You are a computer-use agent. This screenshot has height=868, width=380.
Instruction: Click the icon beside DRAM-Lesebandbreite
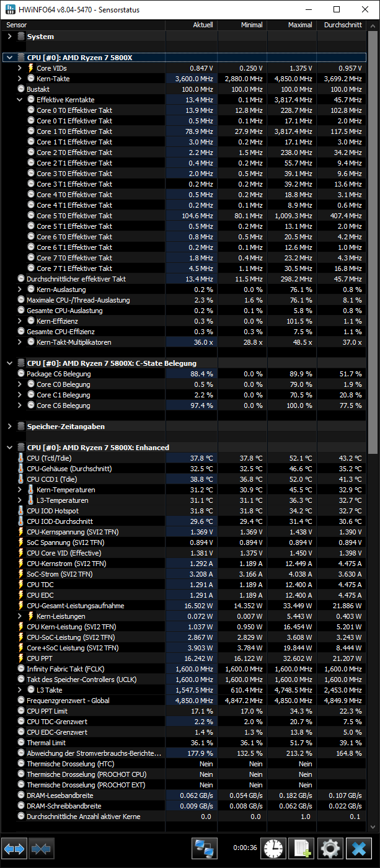21,795
